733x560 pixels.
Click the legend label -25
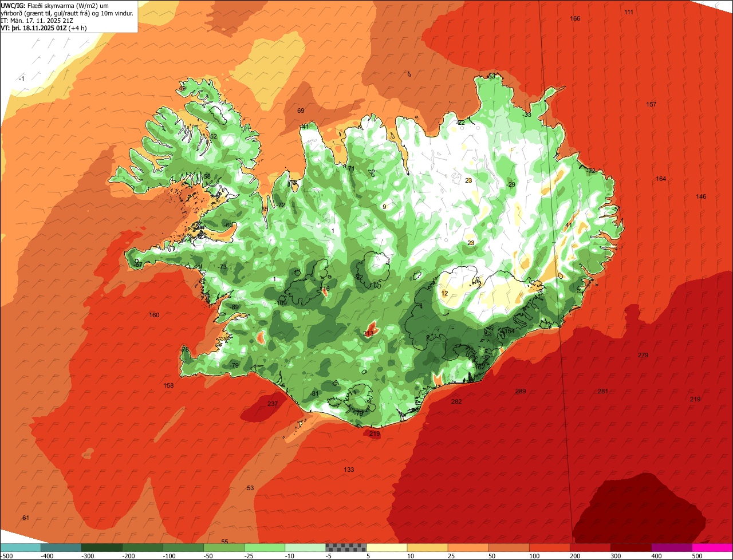tap(250, 556)
